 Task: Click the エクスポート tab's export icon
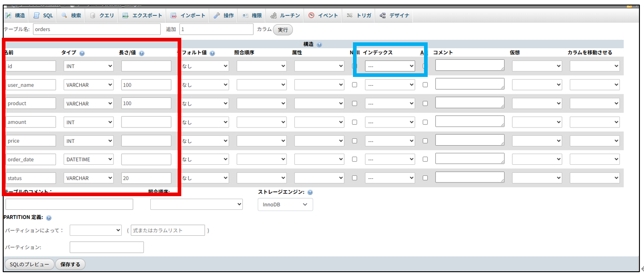(126, 15)
